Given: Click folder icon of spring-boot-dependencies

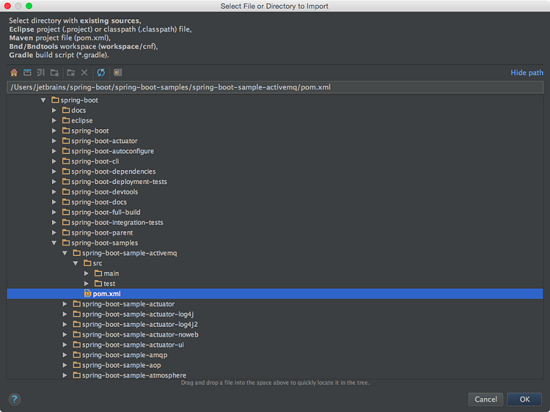Looking at the screenshot, I should (x=66, y=171).
